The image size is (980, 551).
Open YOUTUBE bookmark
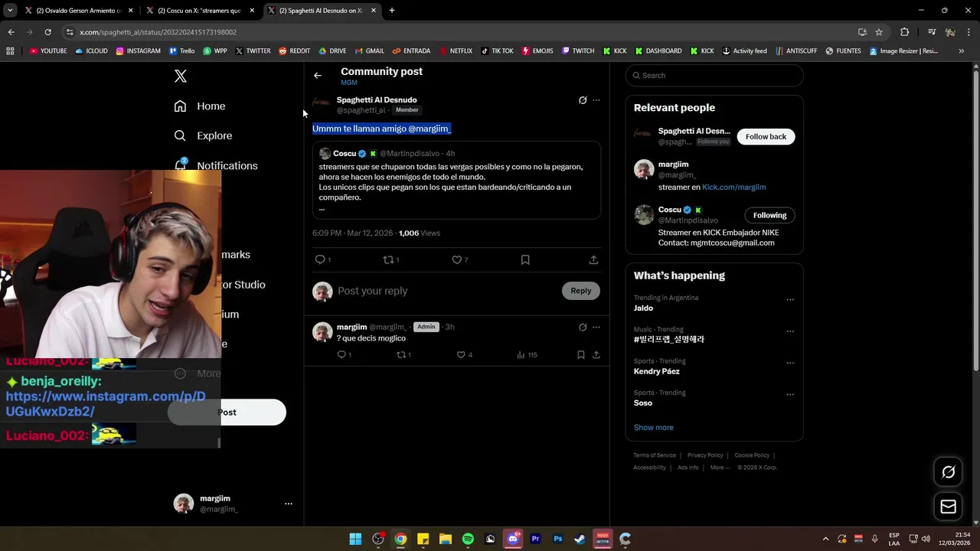[47, 51]
